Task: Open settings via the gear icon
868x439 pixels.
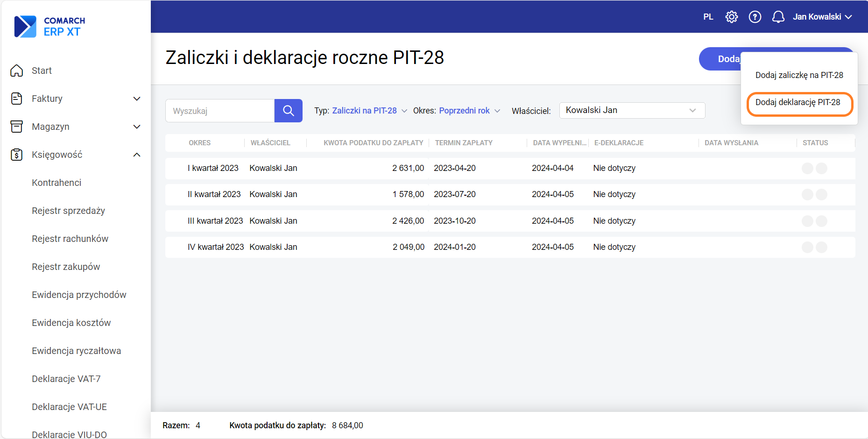Action: coord(731,17)
